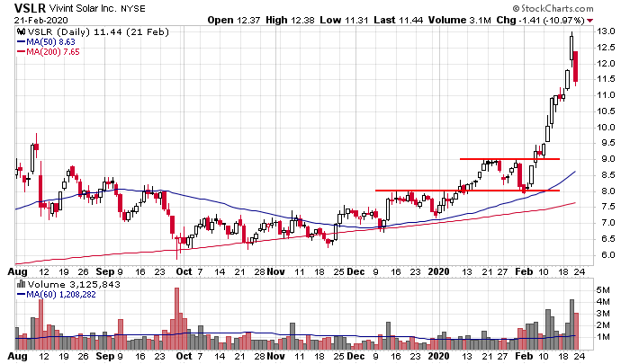
Task: Click the VSLR ticker symbol title
Action: (x=30, y=8)
